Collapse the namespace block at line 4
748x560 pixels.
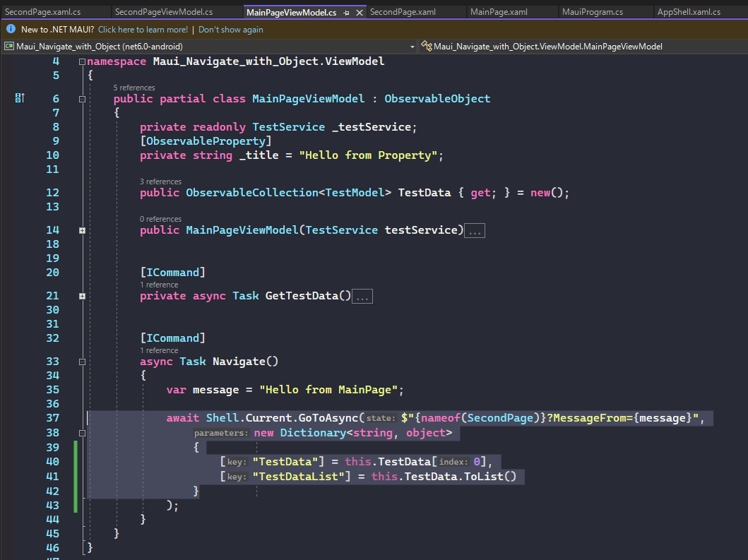coord(82,61)
